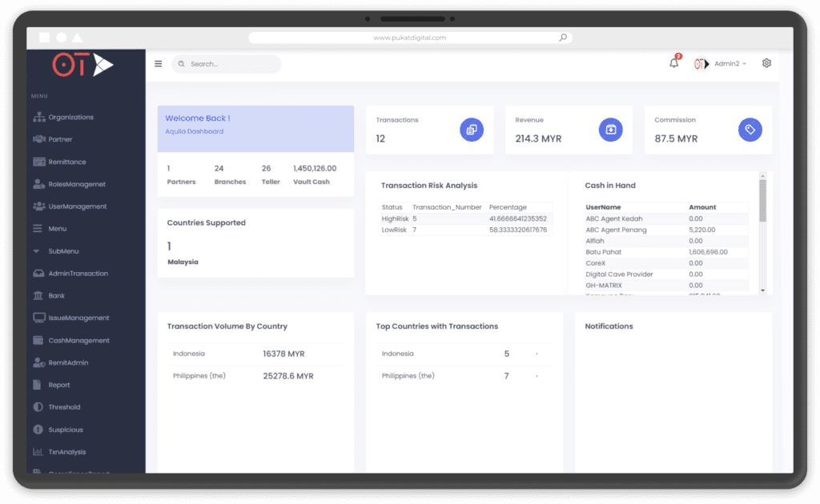The width and height of the screenshot is (820, 504).
Task: Select the Organizations sidebar icon
Action: tap(39, 117)
